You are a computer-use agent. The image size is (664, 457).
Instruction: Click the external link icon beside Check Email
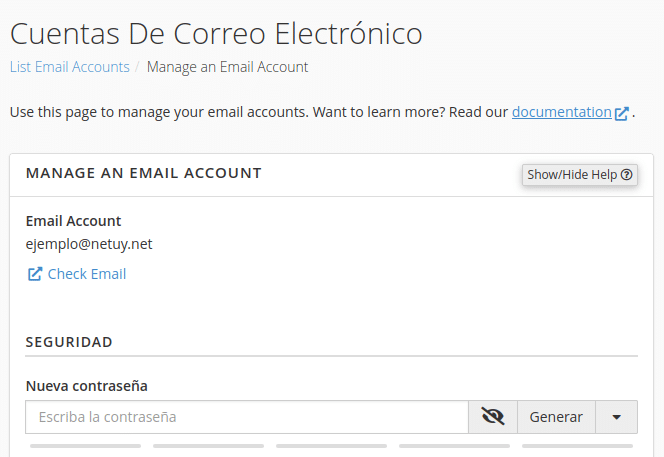pos(35,274)
